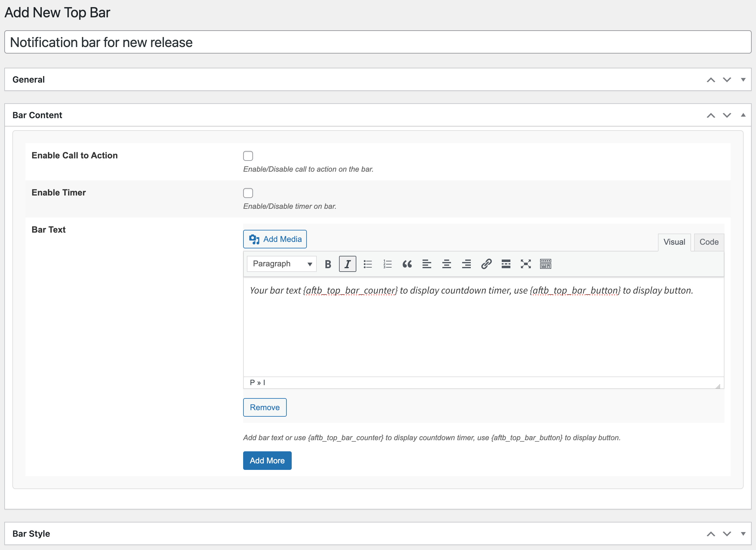
Task: Align text to center
Action: [446, 264]
